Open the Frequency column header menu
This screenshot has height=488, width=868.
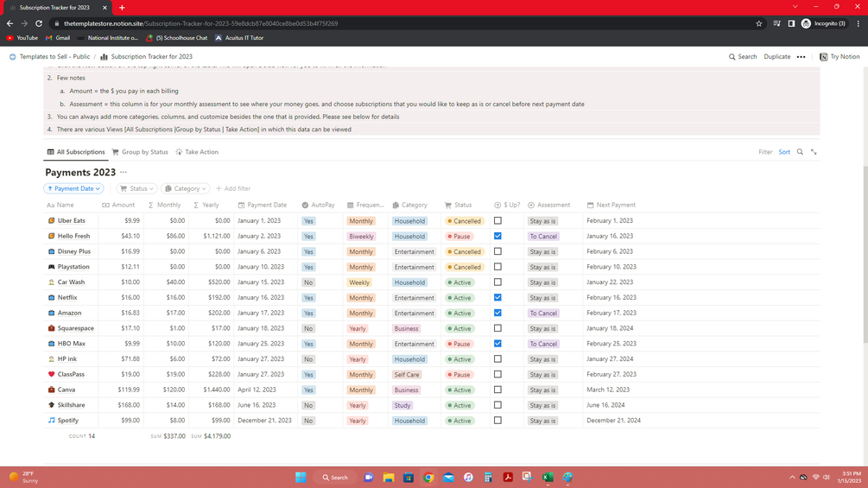tap(365, 205)
